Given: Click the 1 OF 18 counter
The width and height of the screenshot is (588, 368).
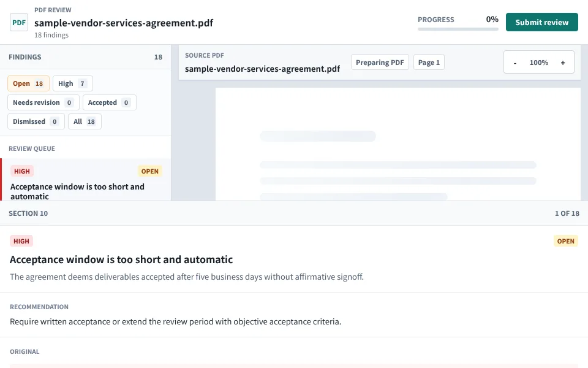Looking at the screenshot, I should (567, 213).
